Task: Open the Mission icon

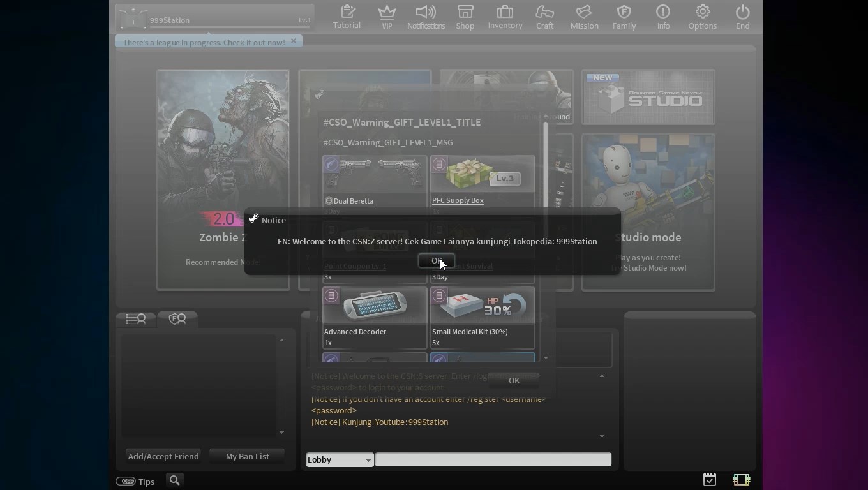Action: click(x=584, y=18)
